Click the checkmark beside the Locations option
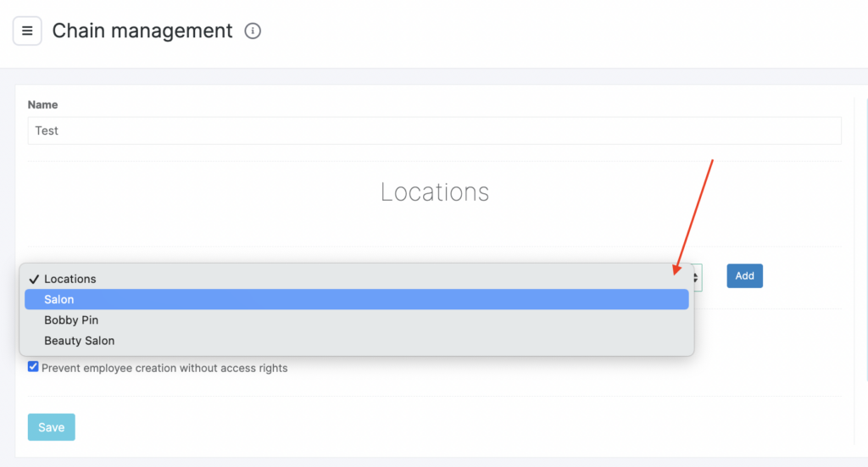The width and height of the screenshot is (868, 467). (34, 279)
